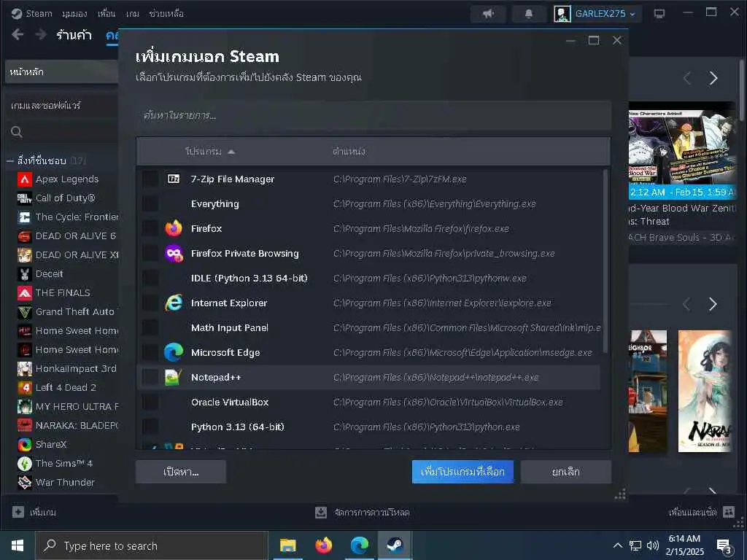Click the home button in the library sidebar
The width and height of the screenshot is (747, 560).
tap(62, 72)
